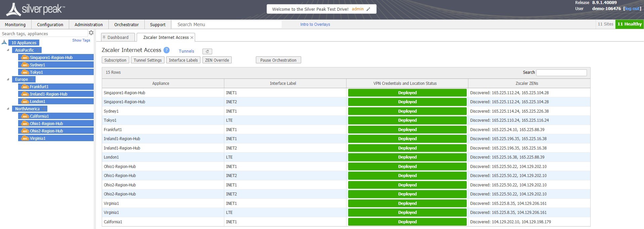The height and width of the screenshot is (229, 644).
Task: Select the AsiaPacific group label
Action: [27, 50]
